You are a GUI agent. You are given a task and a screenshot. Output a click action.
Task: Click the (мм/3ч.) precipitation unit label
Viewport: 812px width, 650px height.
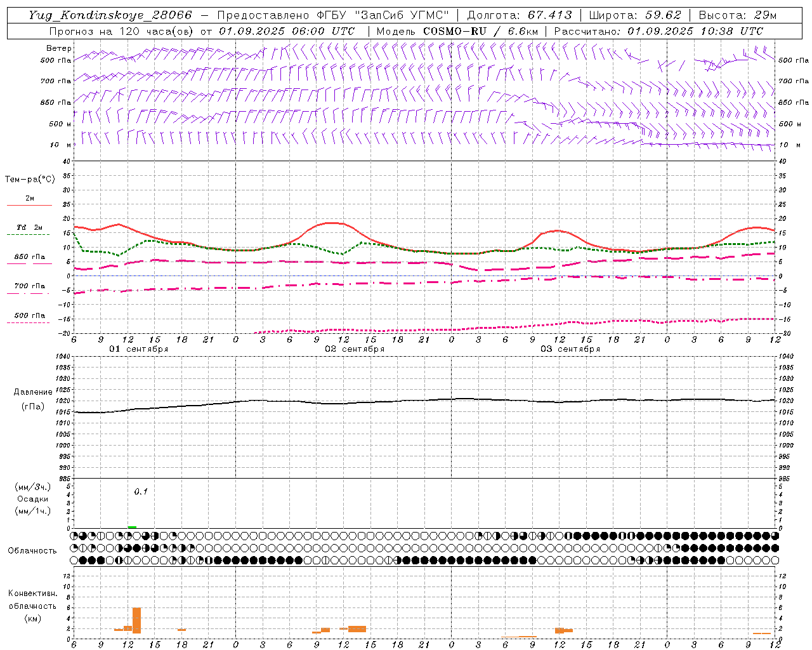click(x=32, y=487)
